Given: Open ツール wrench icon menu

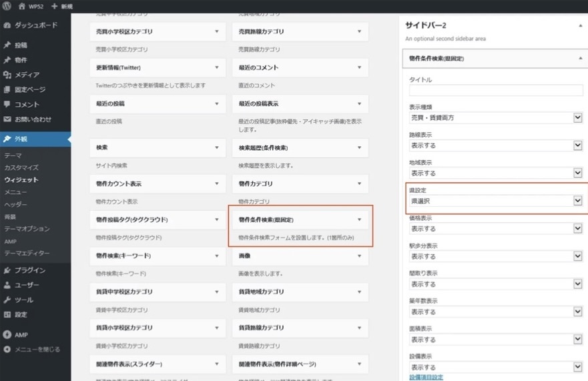Looking at the screenshot, I should pyautogui.click(x=7, y=300).
